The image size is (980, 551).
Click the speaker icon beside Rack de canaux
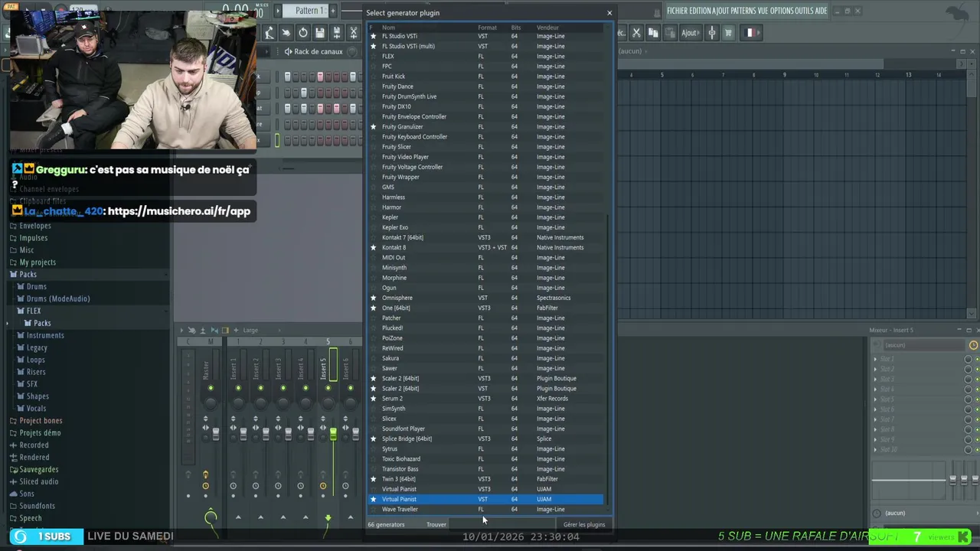(x=288, y=51)
